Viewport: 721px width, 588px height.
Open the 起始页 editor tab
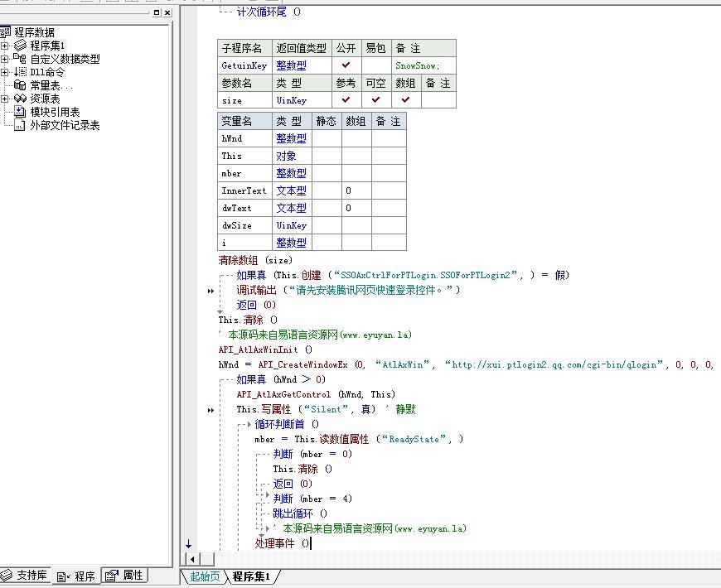pyautogui.click(x=205, y=576)
